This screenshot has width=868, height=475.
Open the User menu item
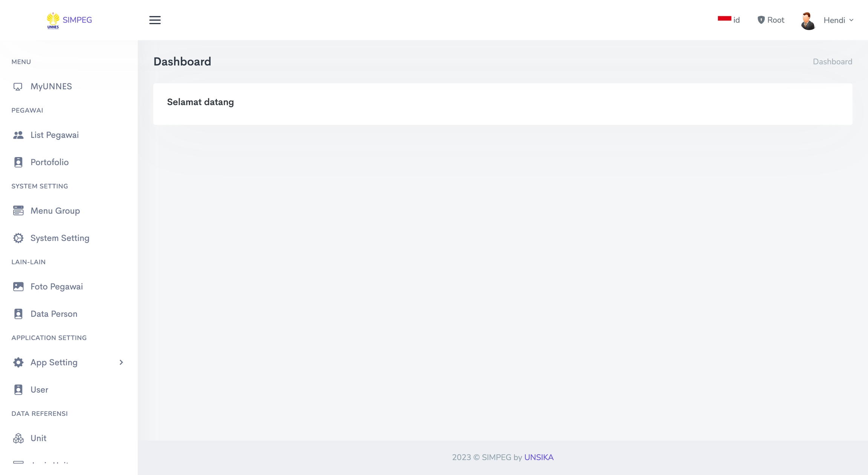tap(39, 390)
